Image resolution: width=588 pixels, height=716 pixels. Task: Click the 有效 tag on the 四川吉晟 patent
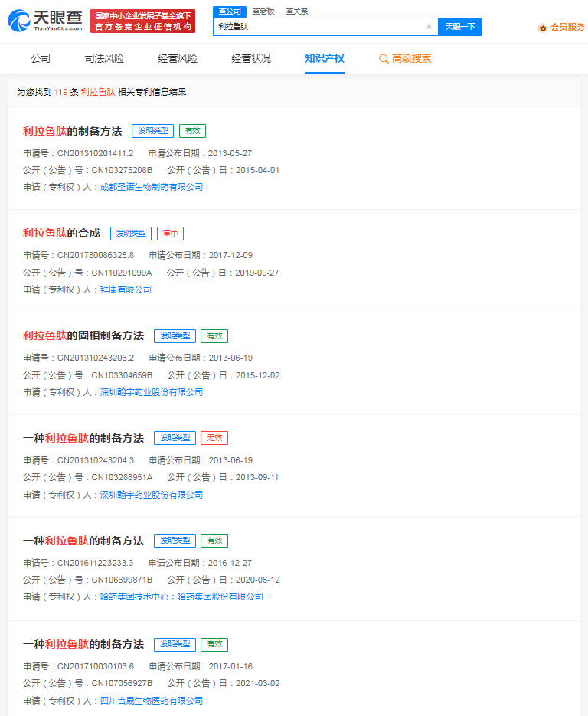coord(214,644)
